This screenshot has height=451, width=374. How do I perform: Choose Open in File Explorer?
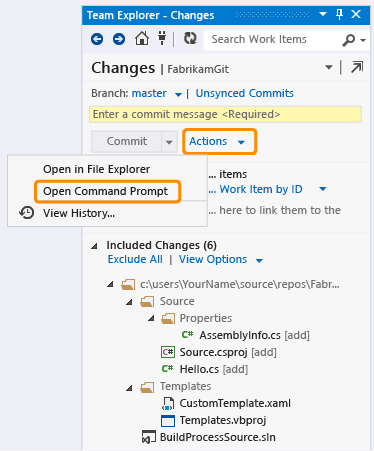(97, 169)
